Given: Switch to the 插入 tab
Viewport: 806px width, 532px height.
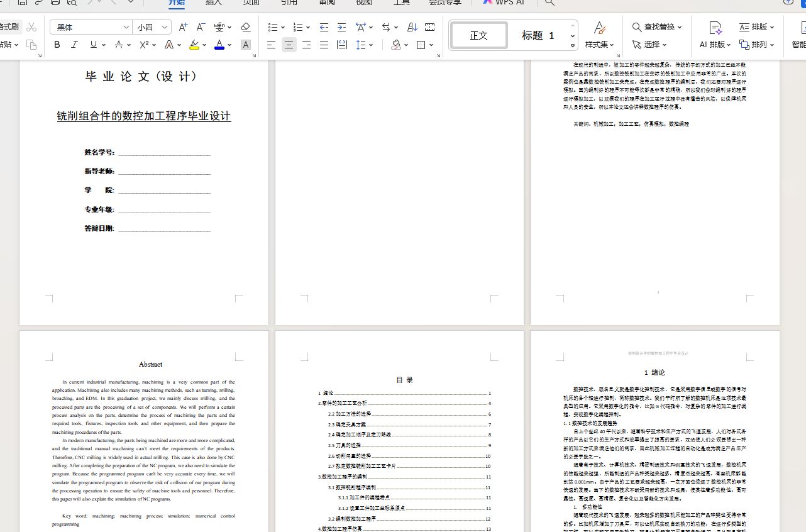Looking at the screenshot, I should point(214,3).
